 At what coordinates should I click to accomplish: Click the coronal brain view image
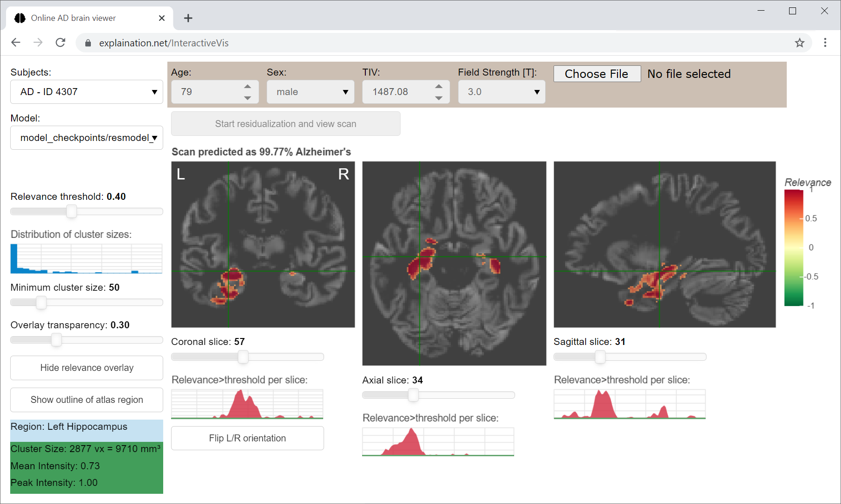click(x=263, y=244)
